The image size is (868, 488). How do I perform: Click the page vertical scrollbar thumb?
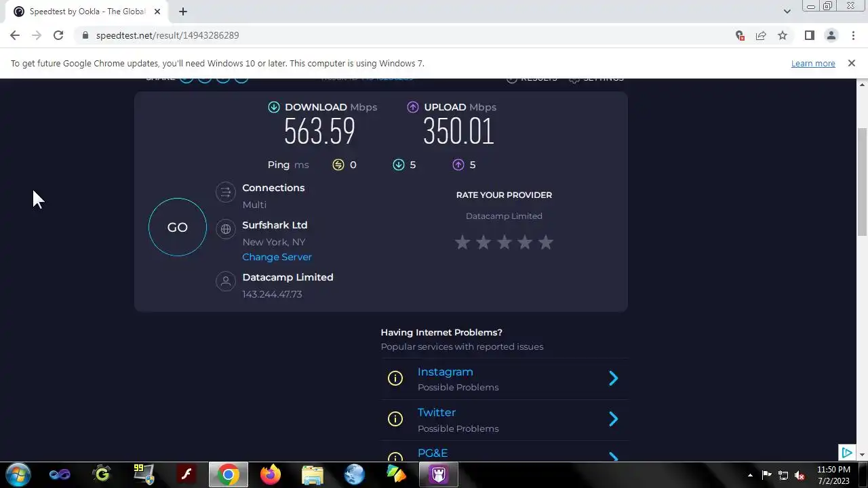point(863,182)
